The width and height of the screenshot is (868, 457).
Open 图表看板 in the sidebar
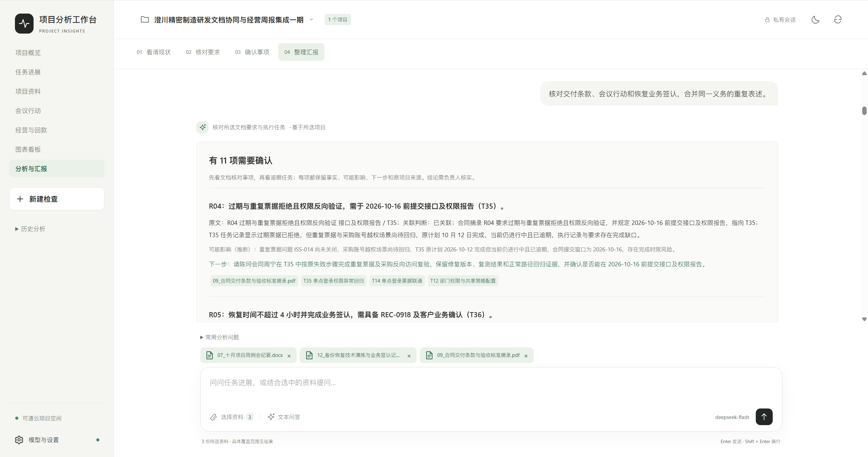[57, 149]
